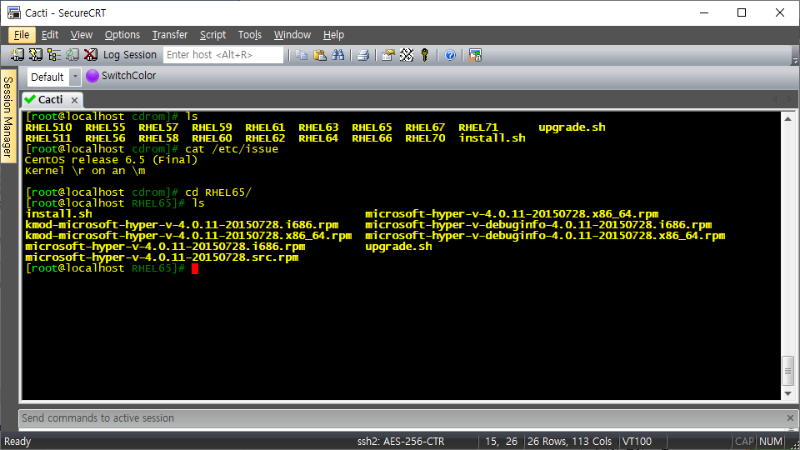
Task: Click the Print icon in toolbar
Action: click(364, 55)
